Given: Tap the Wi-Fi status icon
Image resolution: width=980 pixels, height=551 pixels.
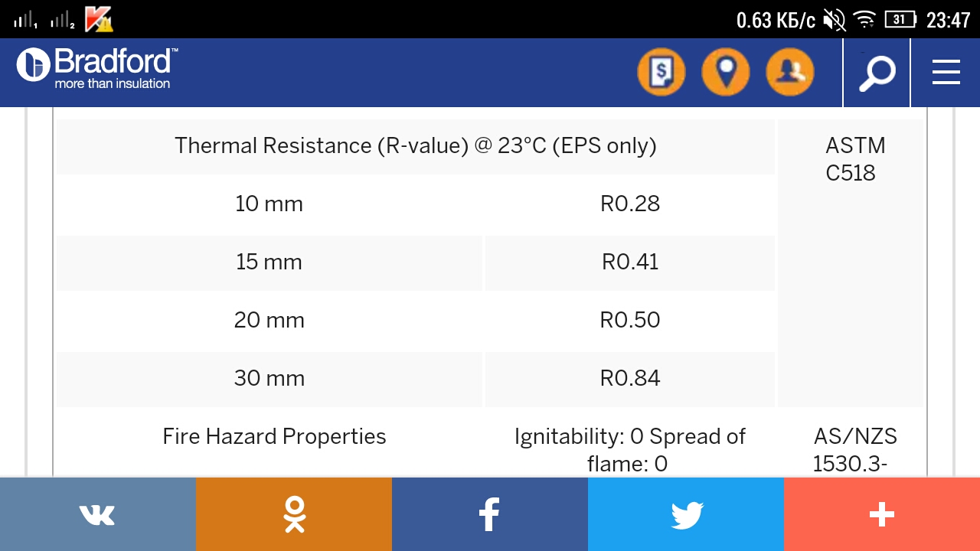Looking at the screenshot, I should pos(864,20).
